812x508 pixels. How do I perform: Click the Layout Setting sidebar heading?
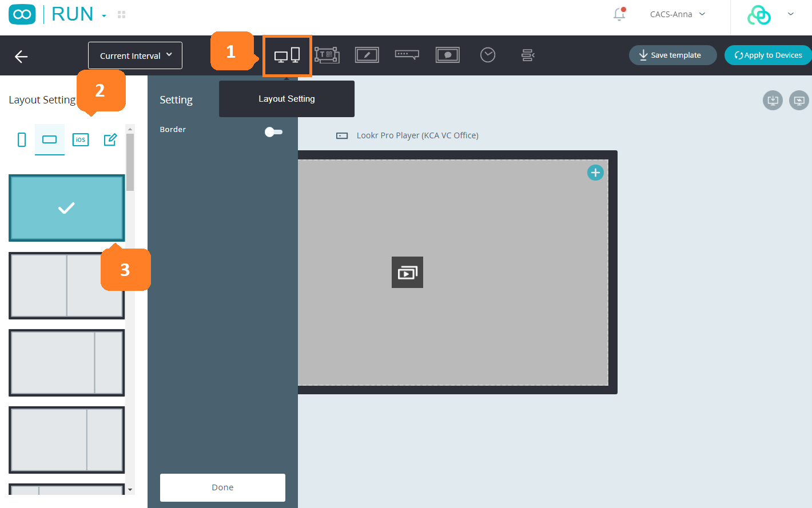tap(42, 100)
